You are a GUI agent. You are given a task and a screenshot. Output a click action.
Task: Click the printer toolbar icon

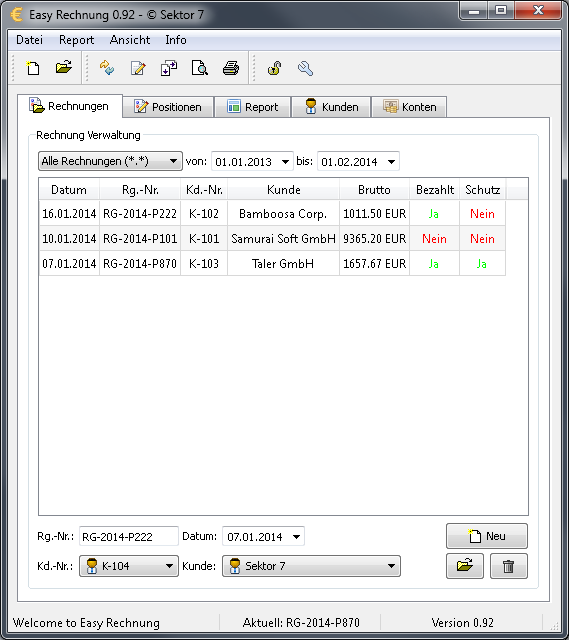231,68
